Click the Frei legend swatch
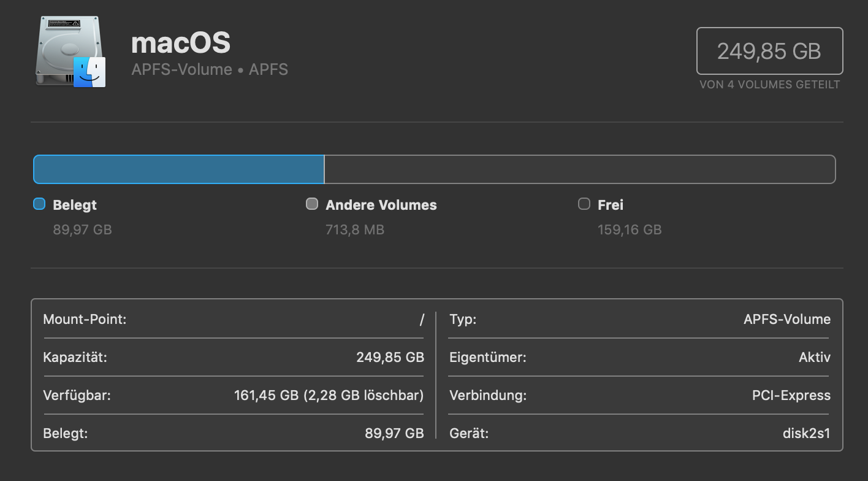Image resolution: width=868 pixels, height=481 pixels. click(x=584, y=204)
